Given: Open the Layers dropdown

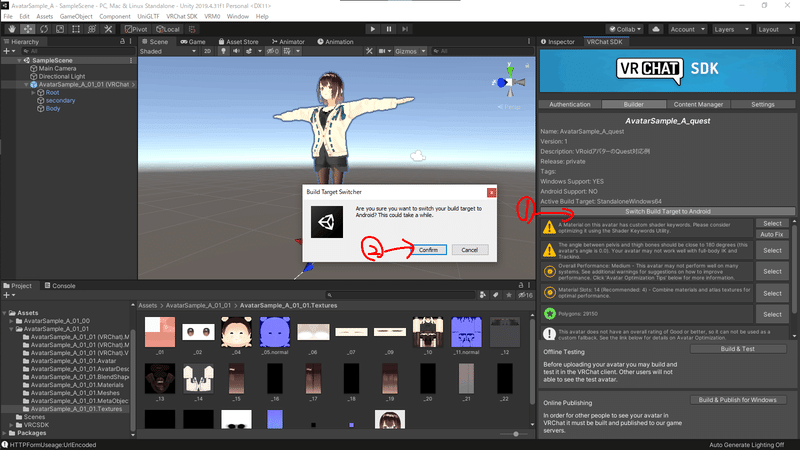Looking at the screenshot, I should click(x=731, y=29).
